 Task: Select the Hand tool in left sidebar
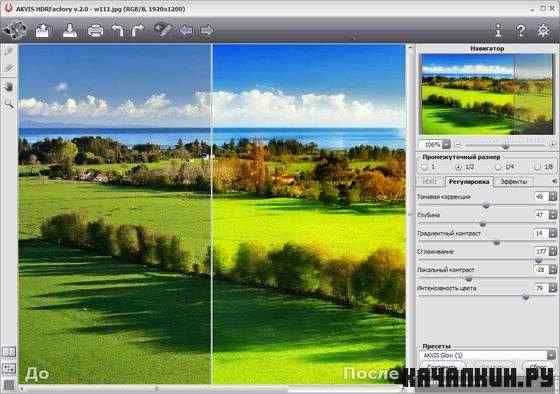click(x=9, y=87)
